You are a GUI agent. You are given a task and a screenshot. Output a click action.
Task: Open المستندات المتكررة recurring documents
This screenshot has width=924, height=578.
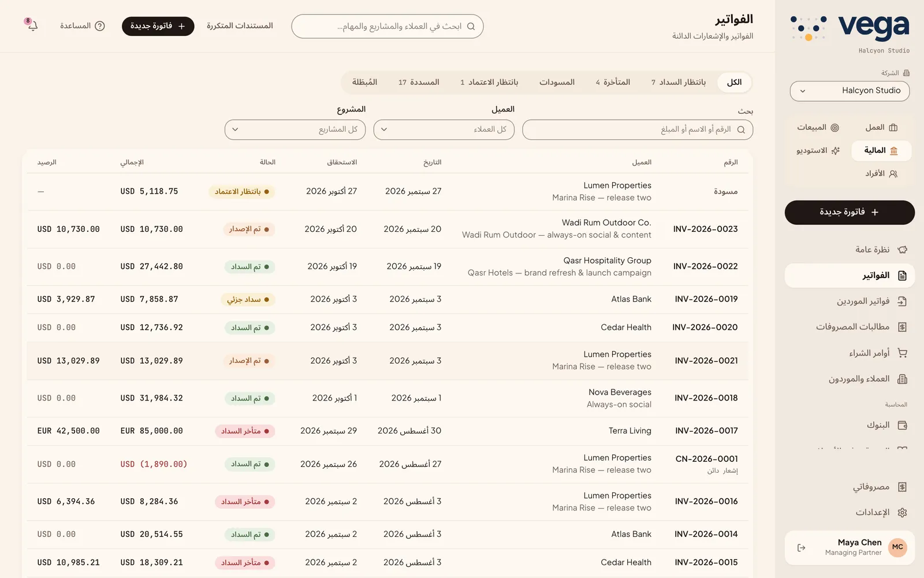pos(240,26)
